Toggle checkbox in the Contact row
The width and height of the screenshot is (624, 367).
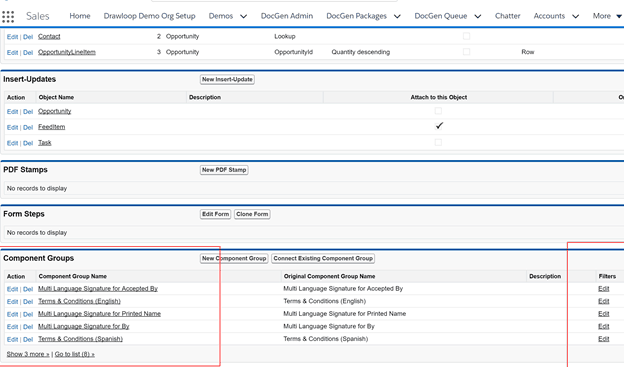click(x=466, y=36)
